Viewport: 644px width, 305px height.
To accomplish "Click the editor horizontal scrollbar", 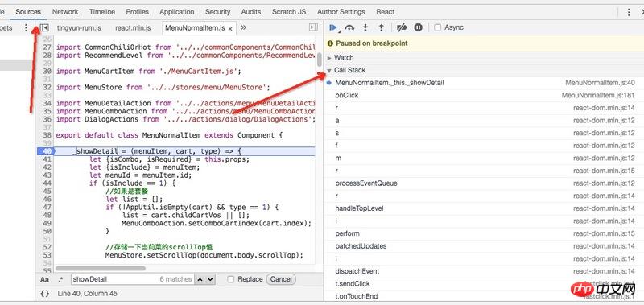I will (100, 269).
